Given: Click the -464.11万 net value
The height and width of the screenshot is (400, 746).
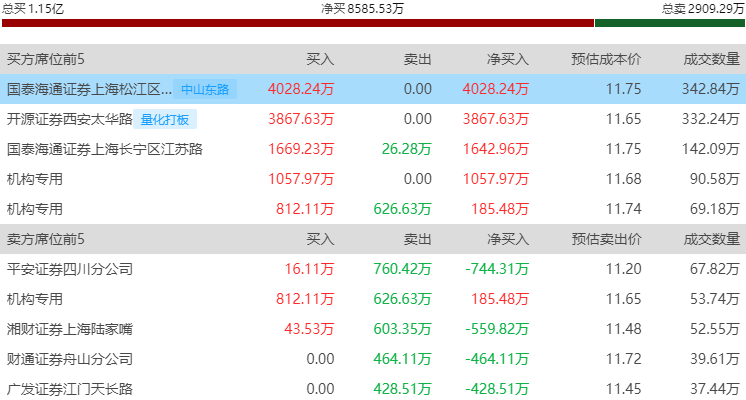Looking at the screenshot, I should [497, 359].
